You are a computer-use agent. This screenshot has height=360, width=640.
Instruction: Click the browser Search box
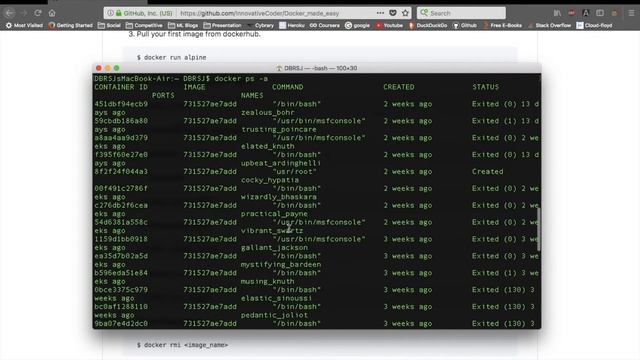[461, 13]
